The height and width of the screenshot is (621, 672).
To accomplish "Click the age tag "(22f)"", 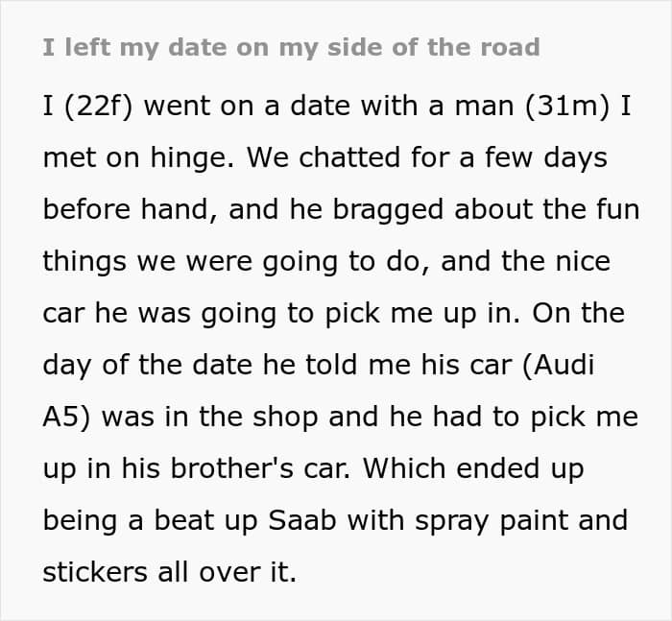I will point(98,107).
